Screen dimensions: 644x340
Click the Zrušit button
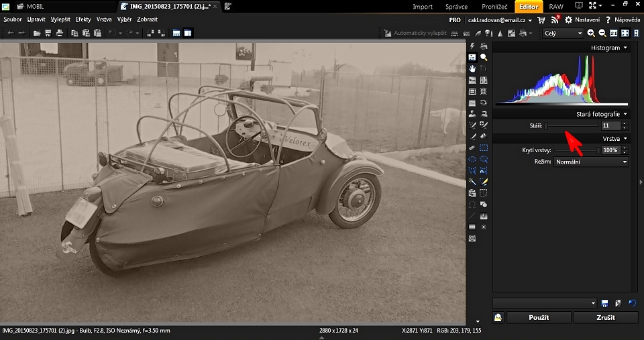(x=605, y=318)
